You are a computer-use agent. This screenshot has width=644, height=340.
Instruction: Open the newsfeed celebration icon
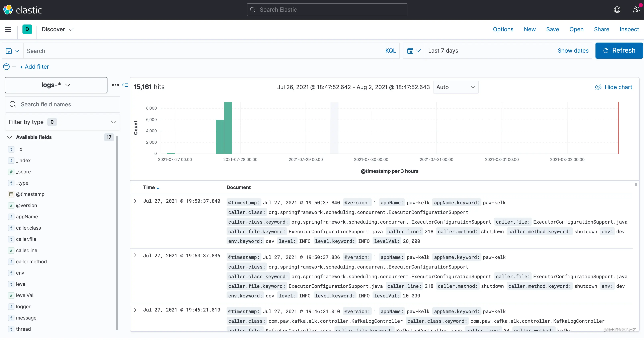[636, 9]
